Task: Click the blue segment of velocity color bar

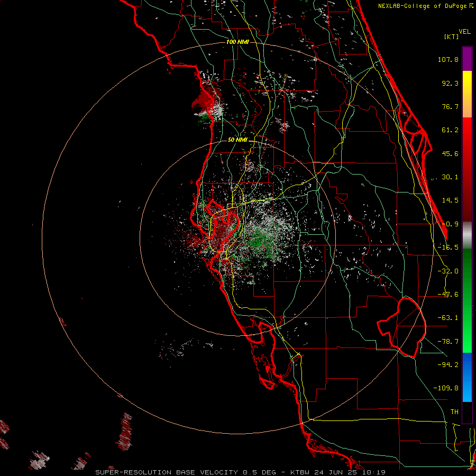Action: (467, 377)
